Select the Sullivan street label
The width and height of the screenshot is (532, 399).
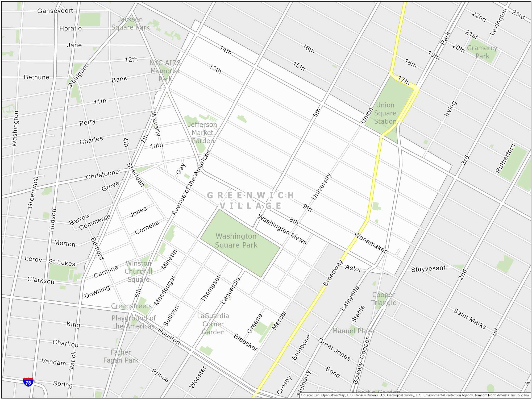coord(171,315)
